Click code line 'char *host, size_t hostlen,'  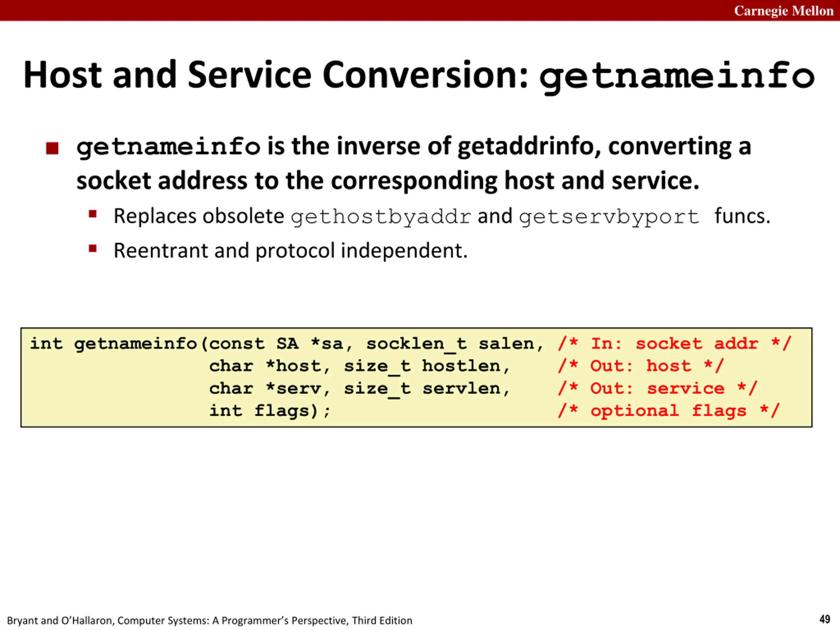click(x=360, y=367)
